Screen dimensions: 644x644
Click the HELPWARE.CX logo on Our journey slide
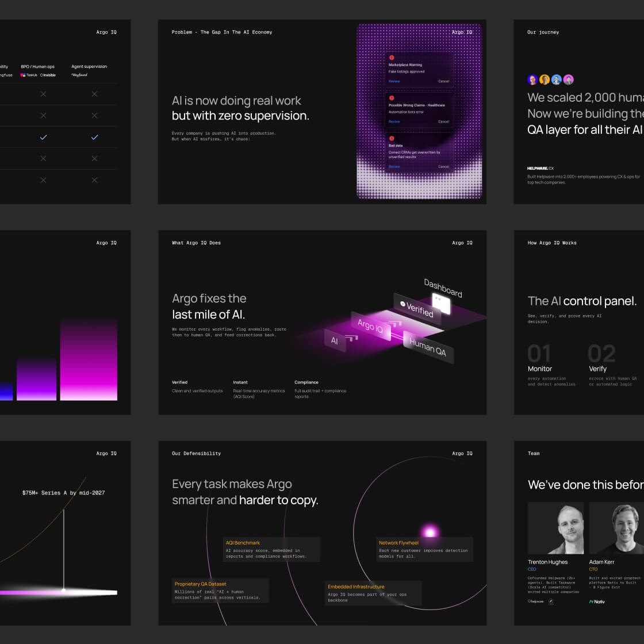[x=540, y=168]
